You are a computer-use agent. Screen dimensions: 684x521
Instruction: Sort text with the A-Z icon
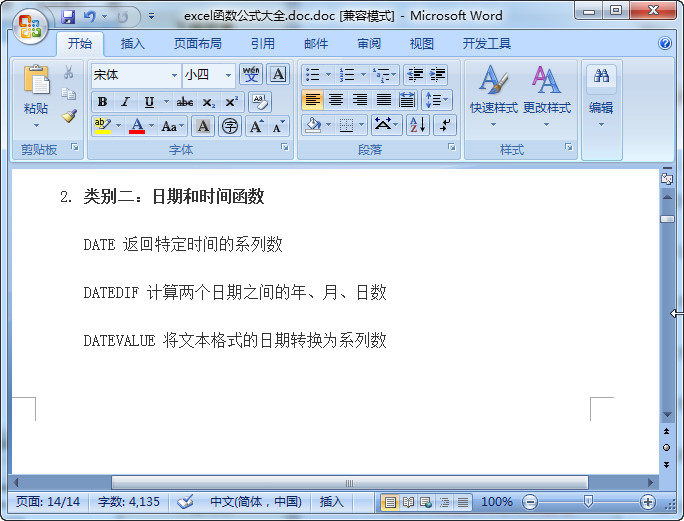(418, 126)
